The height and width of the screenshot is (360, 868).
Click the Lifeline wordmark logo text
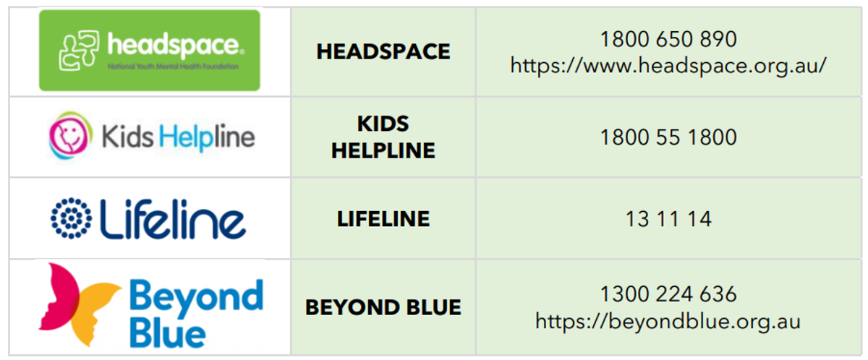point(172,218)
